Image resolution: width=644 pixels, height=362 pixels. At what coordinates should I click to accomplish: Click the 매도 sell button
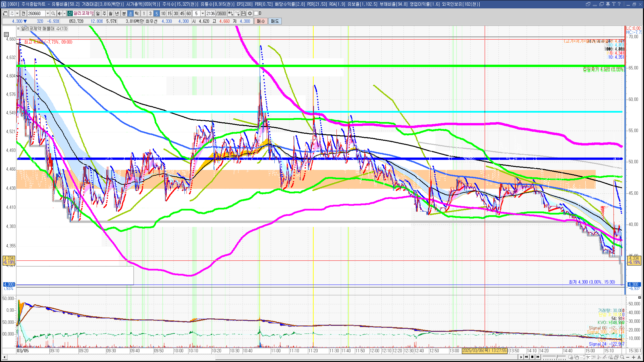(x=275, y=21)
